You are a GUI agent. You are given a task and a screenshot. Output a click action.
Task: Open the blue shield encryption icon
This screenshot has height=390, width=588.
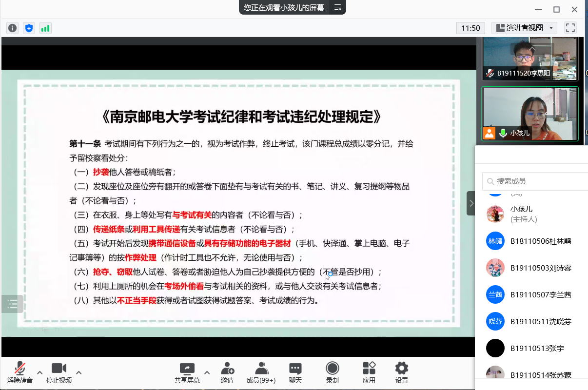tap(29, 28)
